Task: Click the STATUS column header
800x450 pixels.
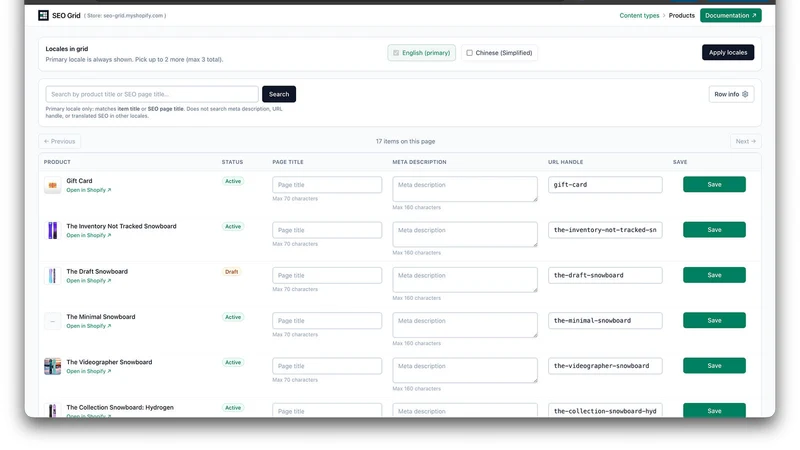Action: pos(232,162)
